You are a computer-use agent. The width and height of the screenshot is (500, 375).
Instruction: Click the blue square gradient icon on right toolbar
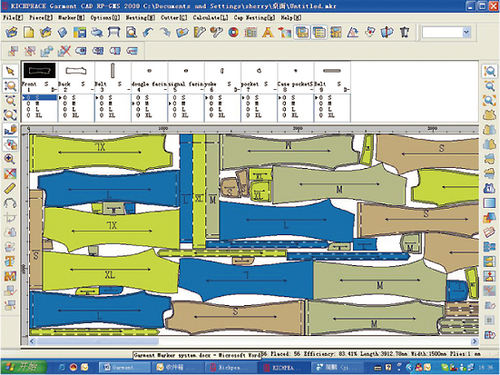click(x=490, y=203)
